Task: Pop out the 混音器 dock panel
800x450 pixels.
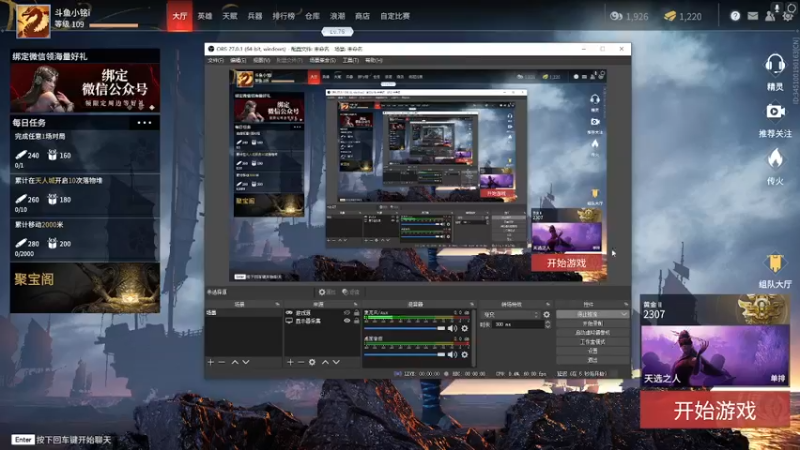Action: [471, 304]
